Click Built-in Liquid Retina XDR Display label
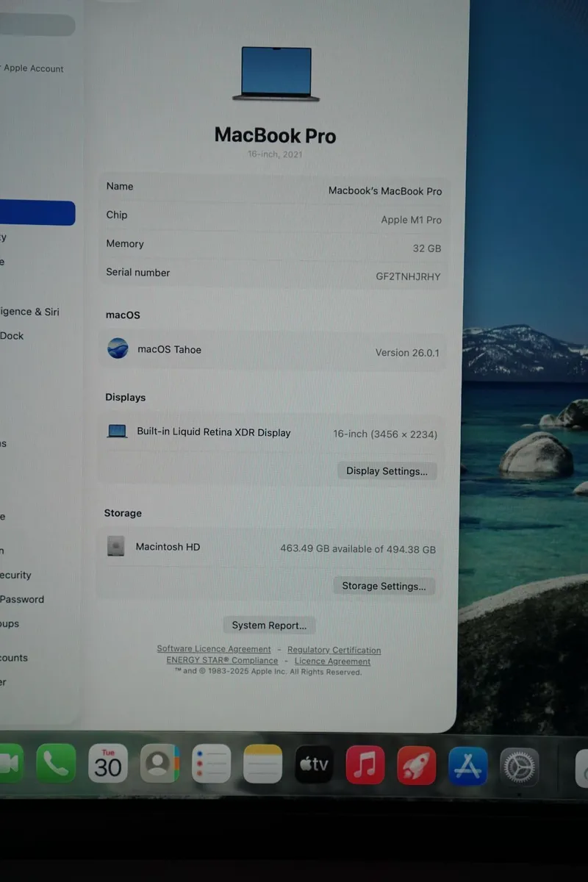 click(214, 432)
